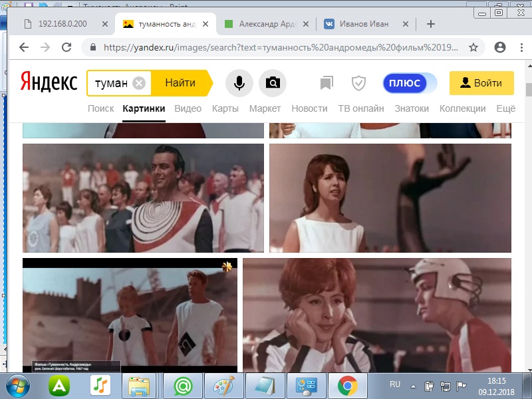
Task: Click the Найти search button
Action: 180,82
